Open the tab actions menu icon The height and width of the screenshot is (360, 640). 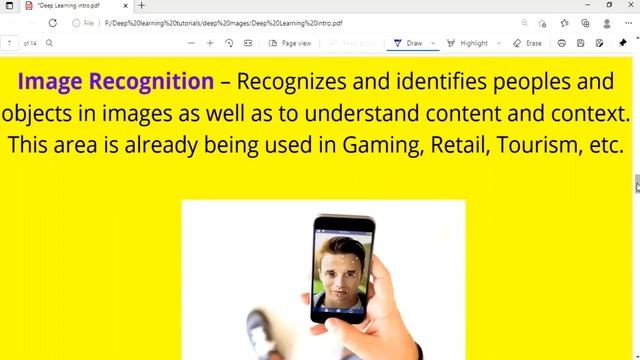tap(9, 6)
